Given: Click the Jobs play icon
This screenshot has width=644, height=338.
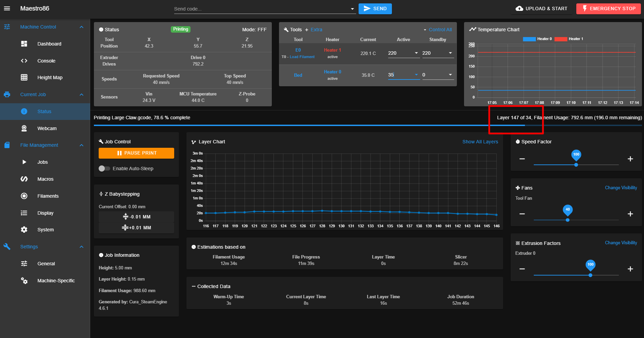Looking at the screenshot, I should point(24,162).
